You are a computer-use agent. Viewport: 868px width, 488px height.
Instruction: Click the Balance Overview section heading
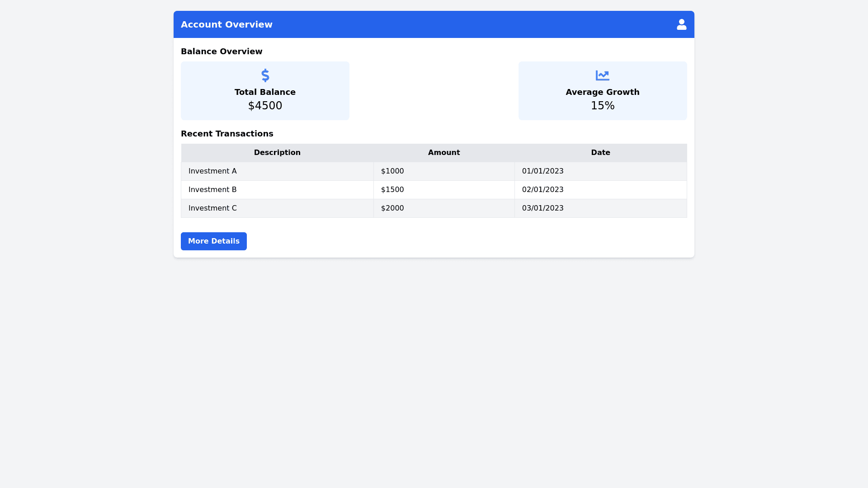(222, 52)
